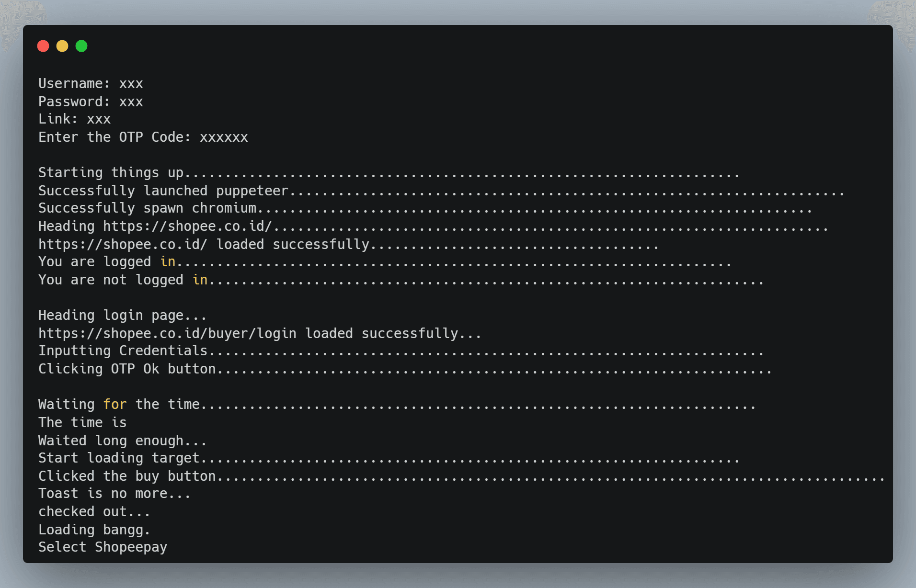Click the "Inputting Credentials" log text

pyautogui.click(x=123, y=351)
